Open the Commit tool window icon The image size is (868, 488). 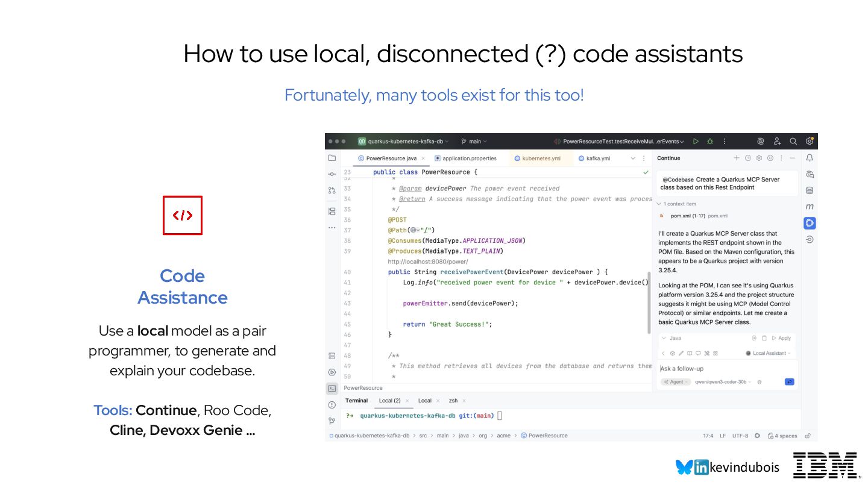point(332,174)
